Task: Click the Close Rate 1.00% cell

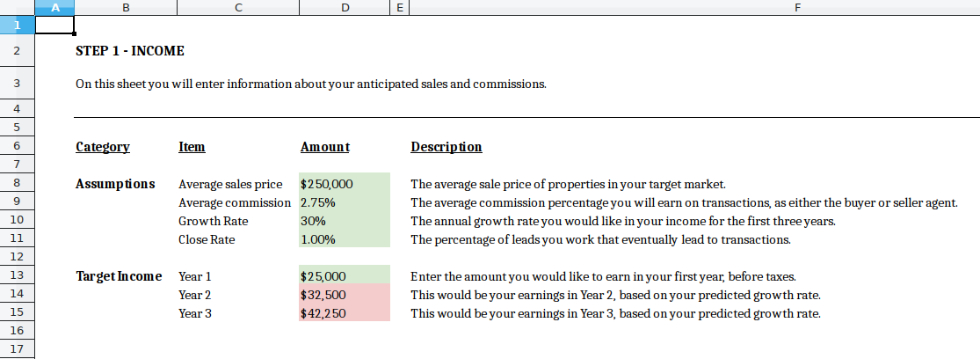Action: coord(344,239)
